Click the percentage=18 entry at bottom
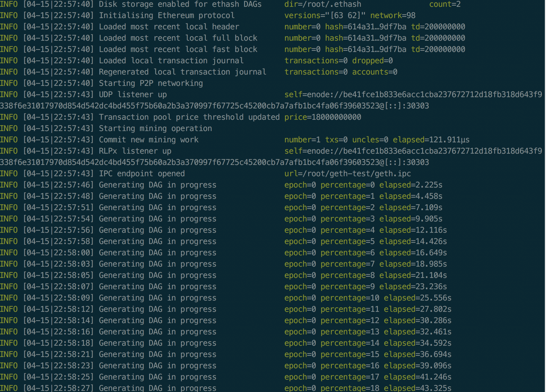The height and width of the screenshot is (392, 546). pyautogui.click(x=350, y=388)
